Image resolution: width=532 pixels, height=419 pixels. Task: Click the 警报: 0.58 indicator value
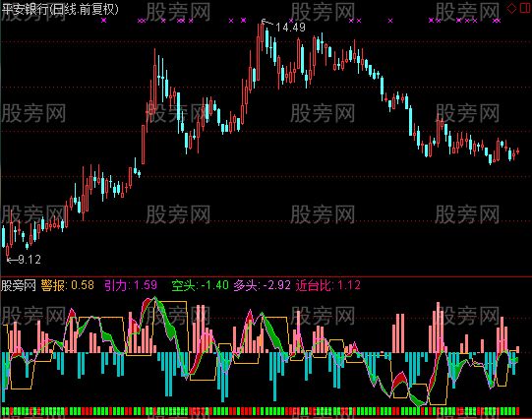[68, 285]
